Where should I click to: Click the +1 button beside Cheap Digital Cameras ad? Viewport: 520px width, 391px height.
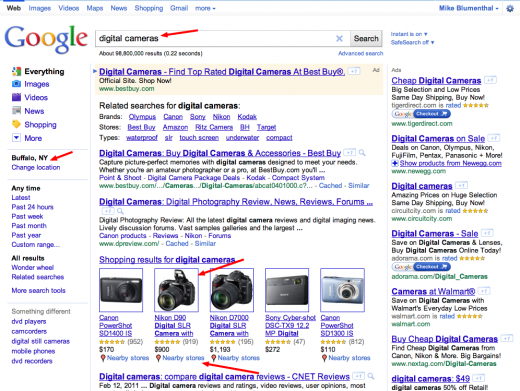490,80
